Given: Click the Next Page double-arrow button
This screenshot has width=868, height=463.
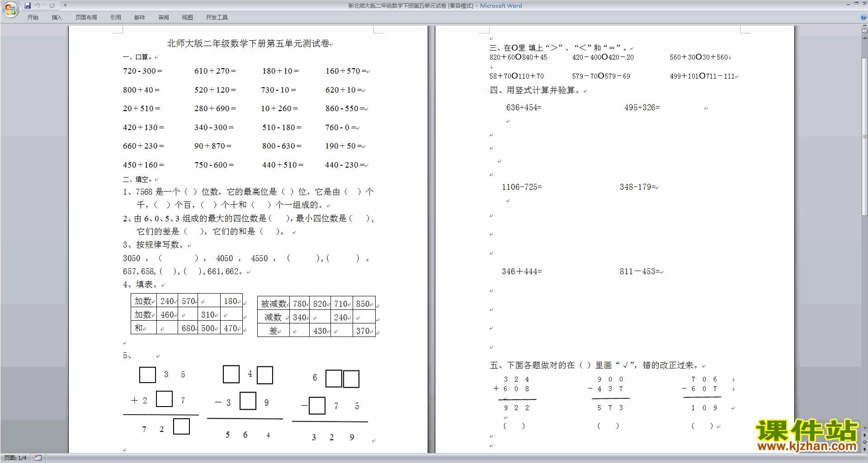Looking at the screenshot, I should 865,449.
